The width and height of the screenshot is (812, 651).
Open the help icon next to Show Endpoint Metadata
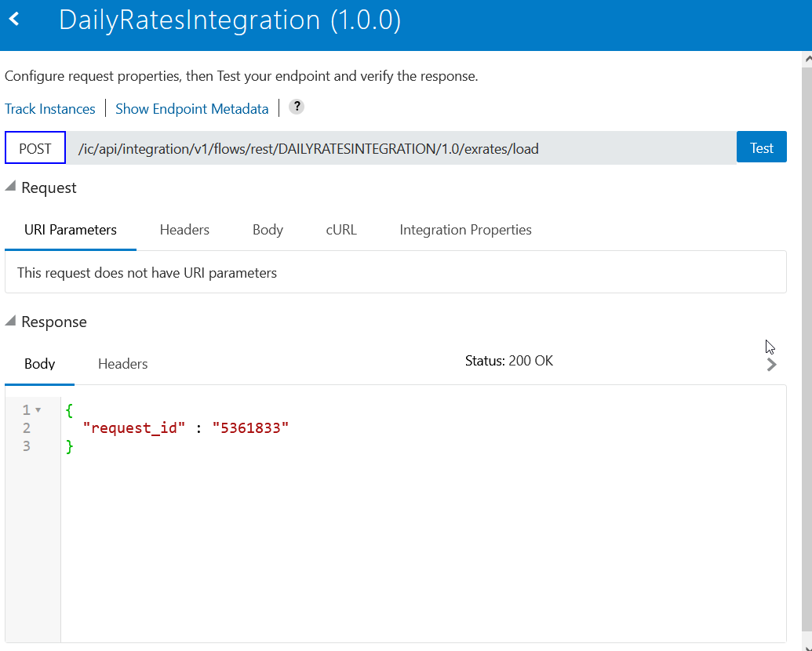coord(296,107)
